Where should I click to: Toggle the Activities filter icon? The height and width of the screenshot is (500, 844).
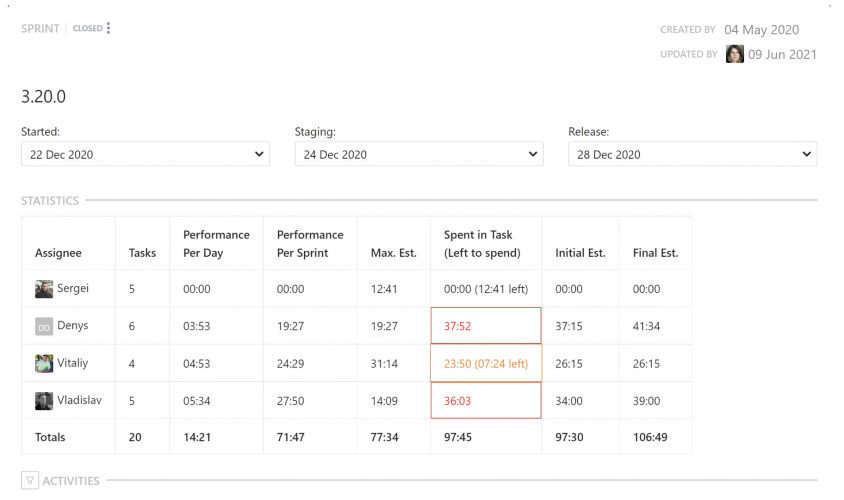point(30,480)
